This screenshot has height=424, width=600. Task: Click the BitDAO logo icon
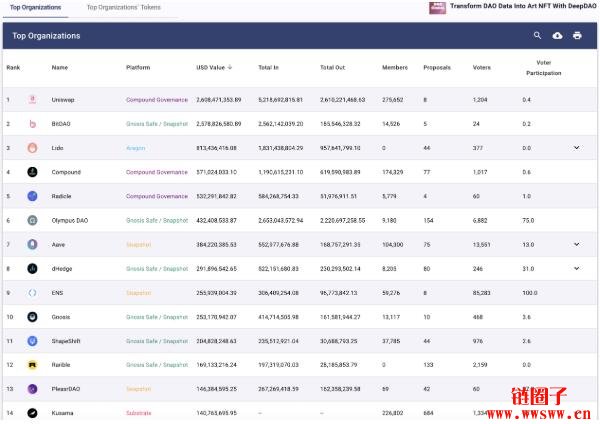click(x=33, y=124)
